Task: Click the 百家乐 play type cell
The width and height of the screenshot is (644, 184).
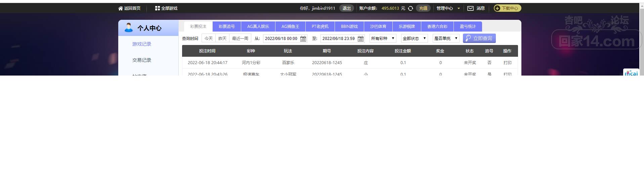Action: point(288,63)
